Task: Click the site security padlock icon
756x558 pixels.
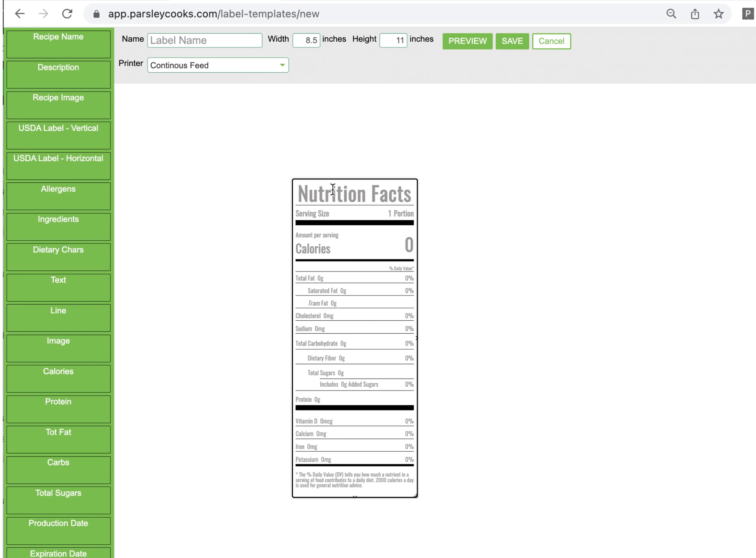Action: point(96,14)
